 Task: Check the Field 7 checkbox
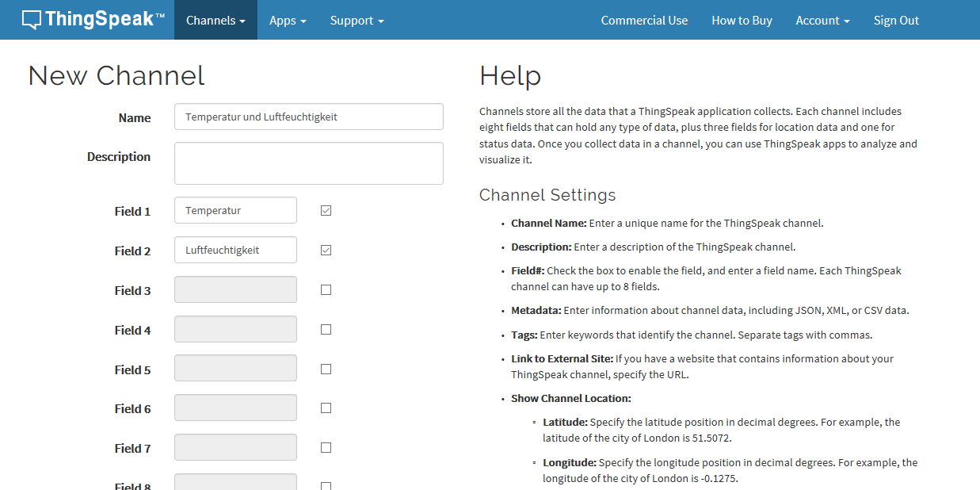pos(326,448)
